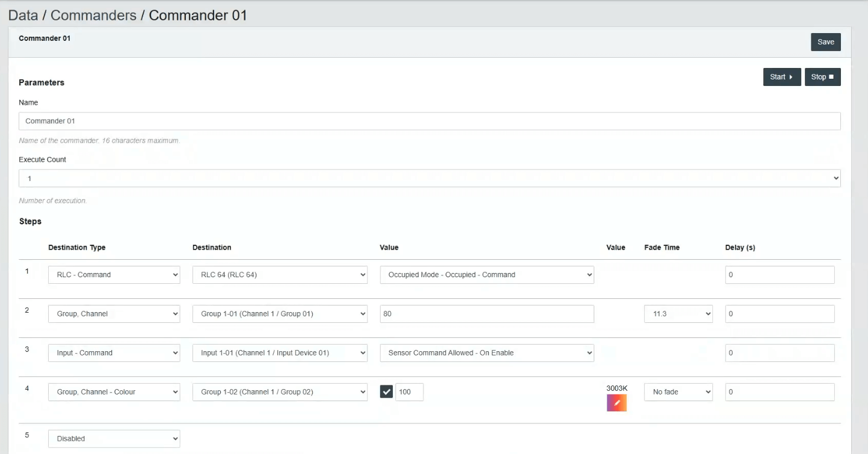Click the Name input field
Image resolution: width=868 pixels, height=454 pixels.
[x=429, y=121]
